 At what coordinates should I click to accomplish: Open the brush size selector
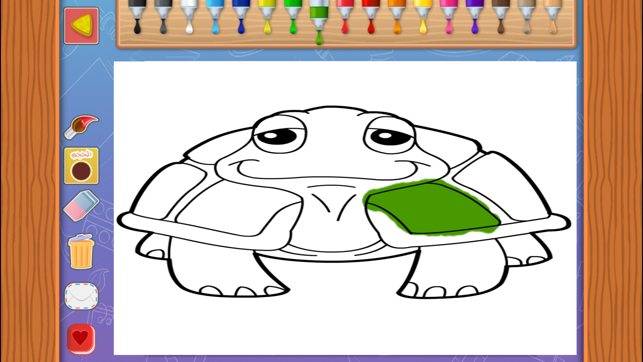click(x=81, y=166)
